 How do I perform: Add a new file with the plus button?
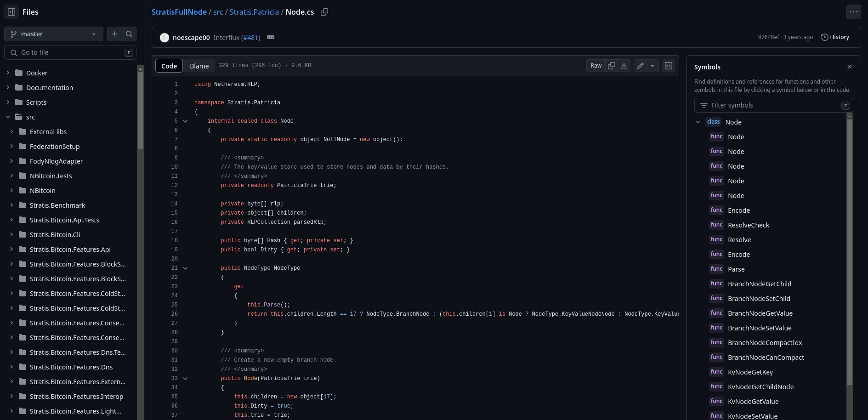(115, 34)
